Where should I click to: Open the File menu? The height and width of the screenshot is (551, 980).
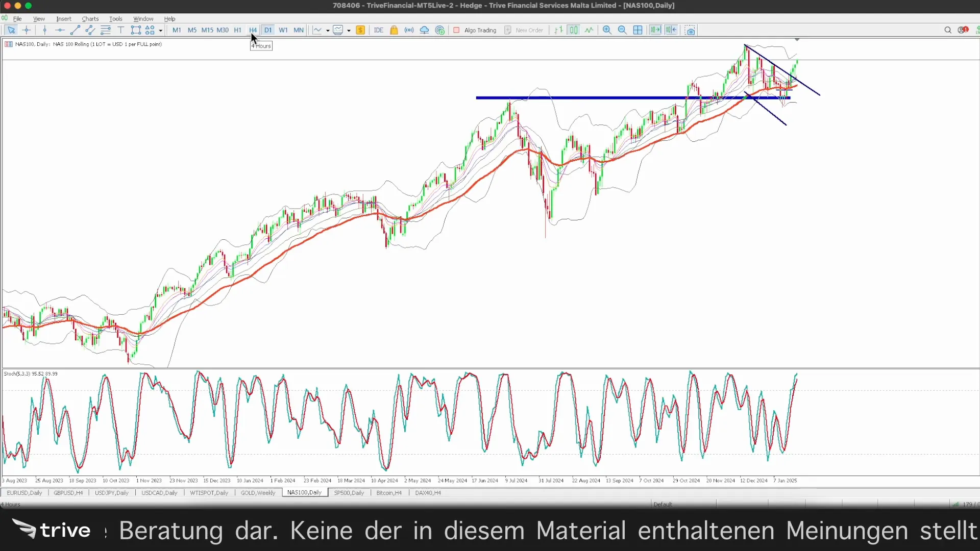pos(17,19)
